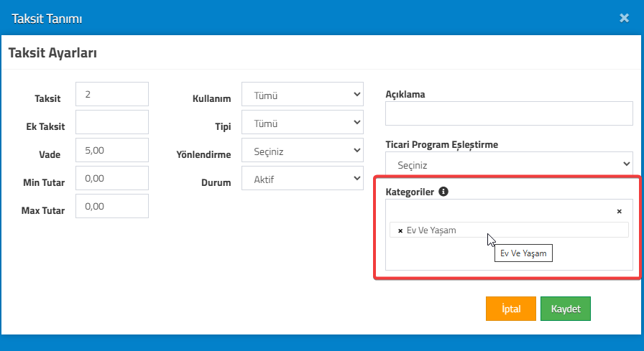
Task: Click the Min Tutar field
Action: pos(111,178)
